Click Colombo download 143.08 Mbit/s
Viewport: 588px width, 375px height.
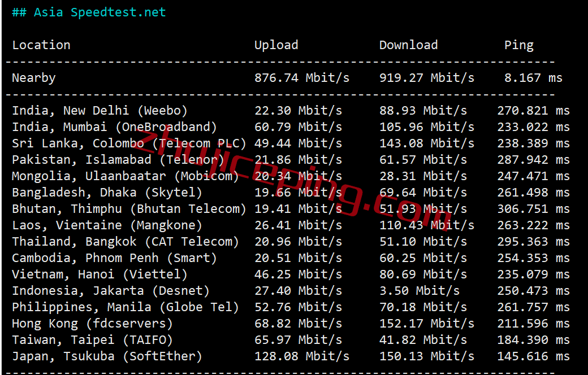[x=427, y=143]
